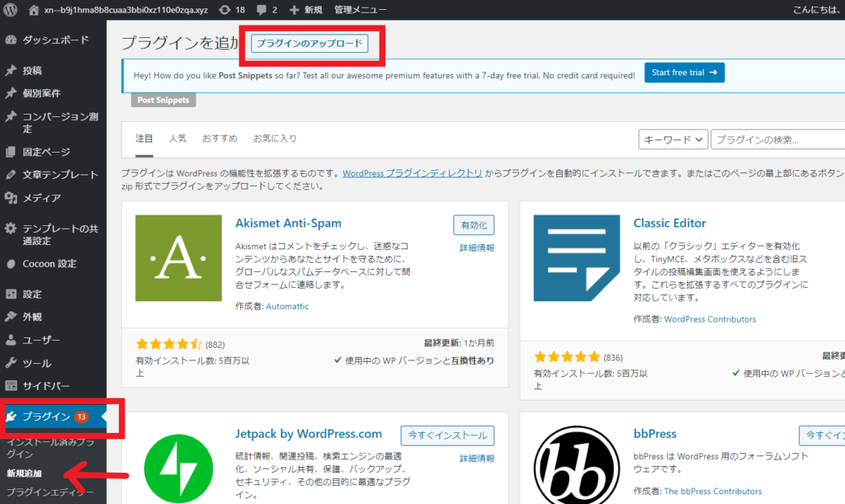
Task: Open the キーワード search type dropdown
Action: click(x=673, y=139)
